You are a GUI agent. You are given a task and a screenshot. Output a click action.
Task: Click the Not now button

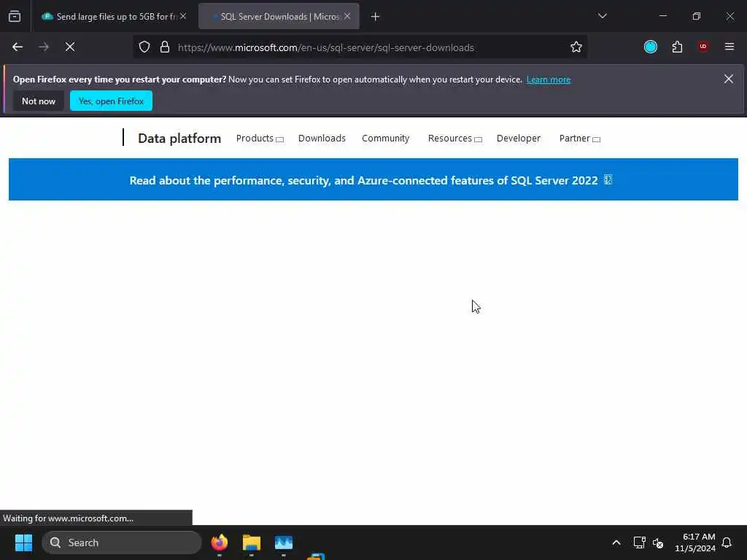pos(39,101)
